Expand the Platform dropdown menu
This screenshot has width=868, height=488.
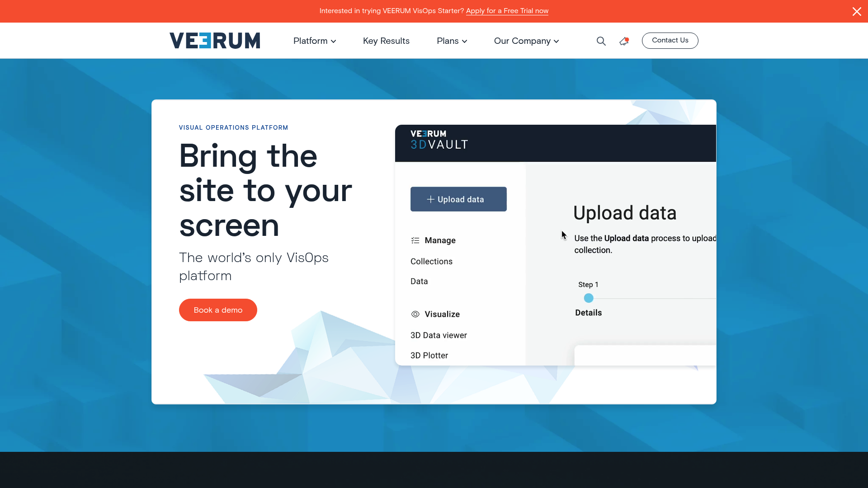click(x=315, y=41)
